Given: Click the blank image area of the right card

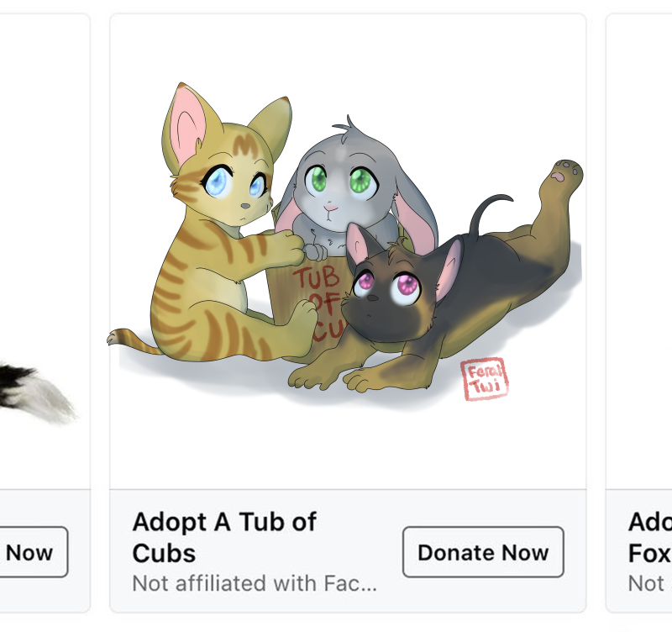Looking at the screenshot, I should point(643,252).
